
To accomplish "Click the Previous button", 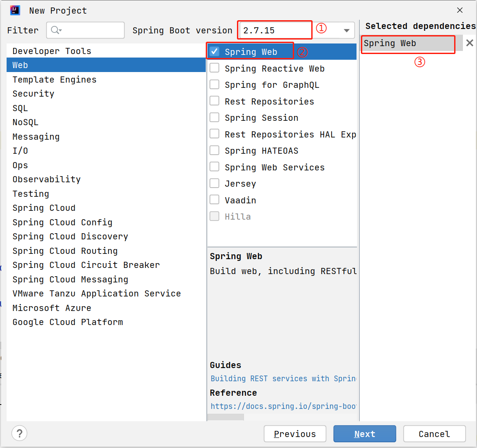I will pyautogui.click(x=295, y=434).
